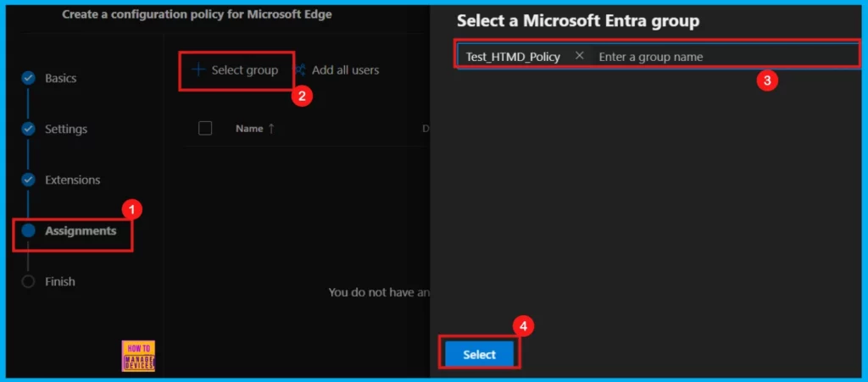The width and height of the screenshot is (868, 382).
Task: Jump to the Finish step
Action: point(60,281)
